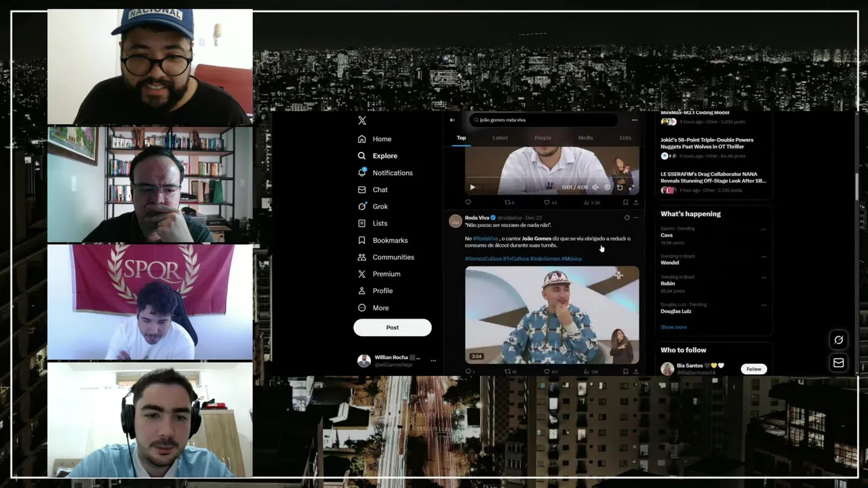
Task: Open Willian Rocha account menu dots
Action: (x=433, y=361)
